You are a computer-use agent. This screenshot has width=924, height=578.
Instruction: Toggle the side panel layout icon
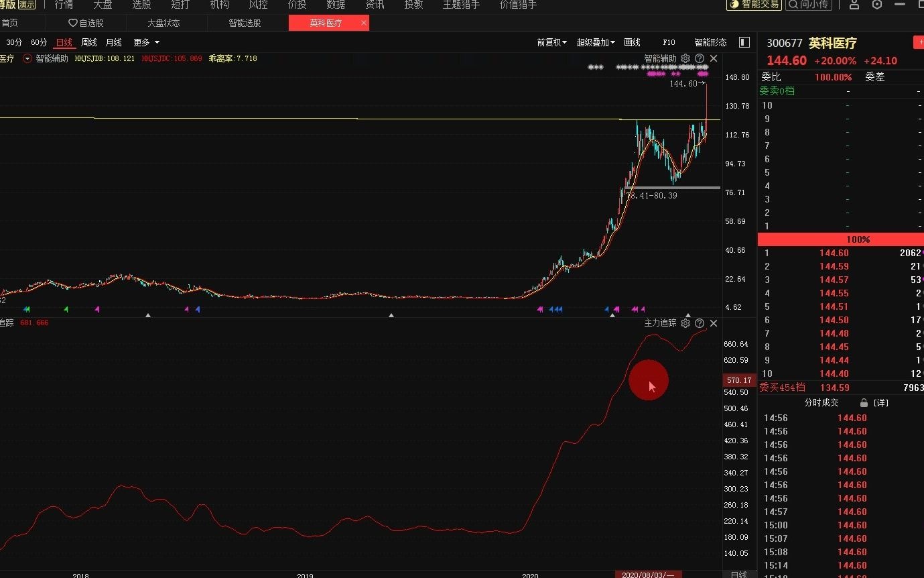(744, 42)
